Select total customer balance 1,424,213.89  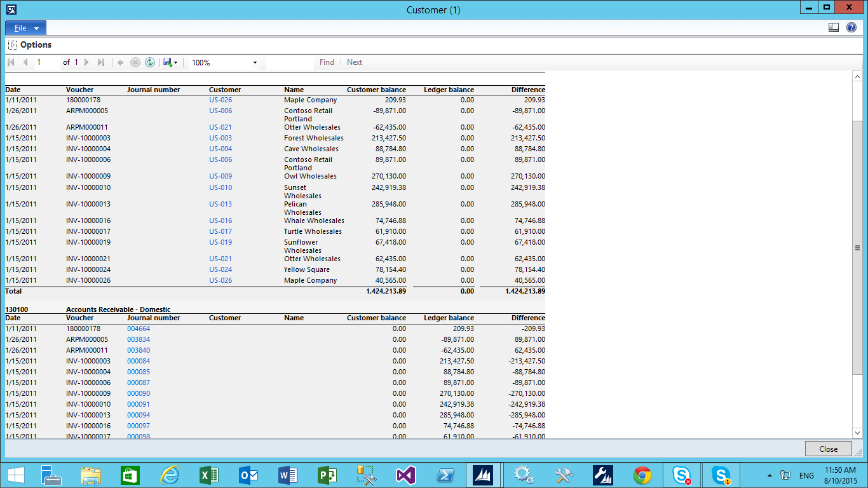pyautogui.click(x=386, y=291)
